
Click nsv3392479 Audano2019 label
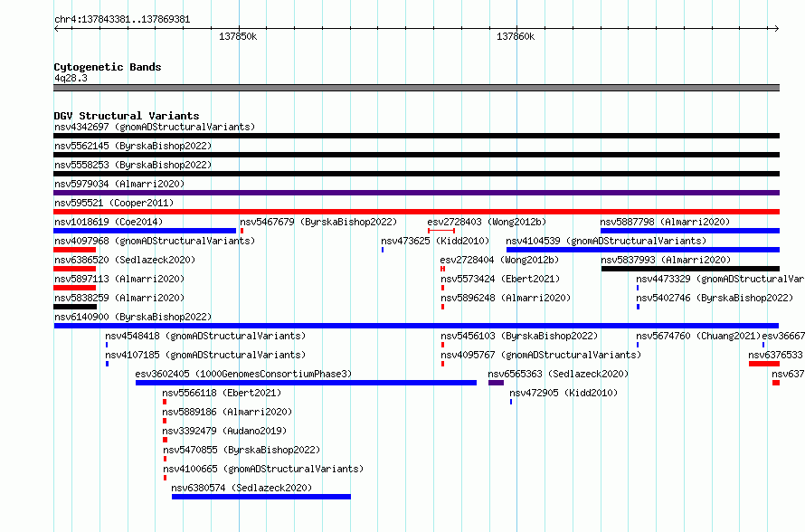pos(224,431)
